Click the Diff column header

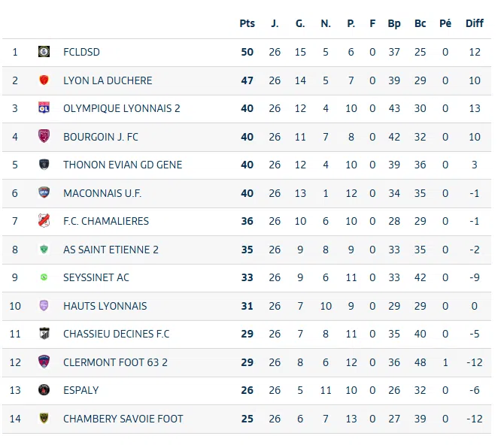click(x=475, y=23)
